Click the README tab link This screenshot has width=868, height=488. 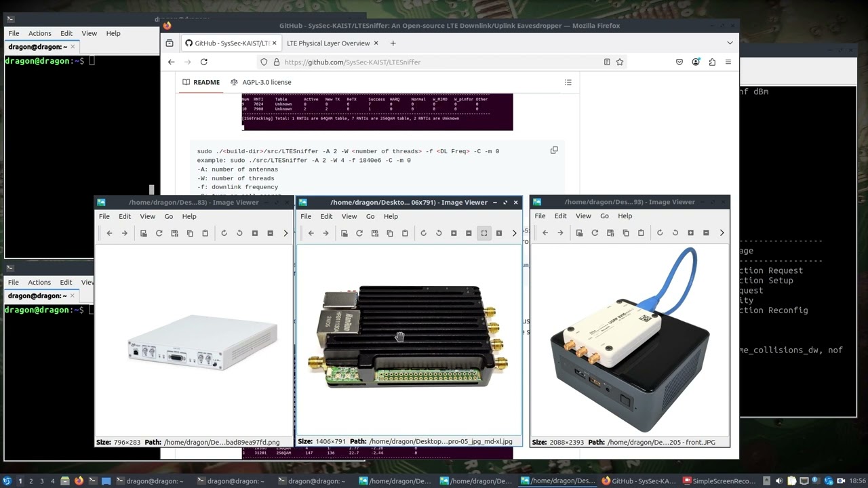coord(201,82)
